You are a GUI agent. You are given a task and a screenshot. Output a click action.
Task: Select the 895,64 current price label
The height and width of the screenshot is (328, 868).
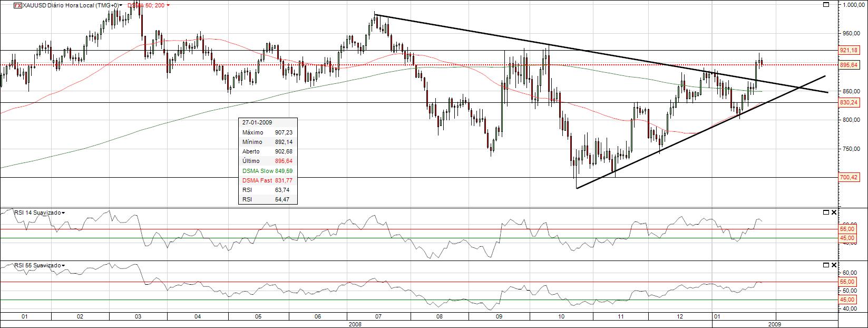coord(849,65)
